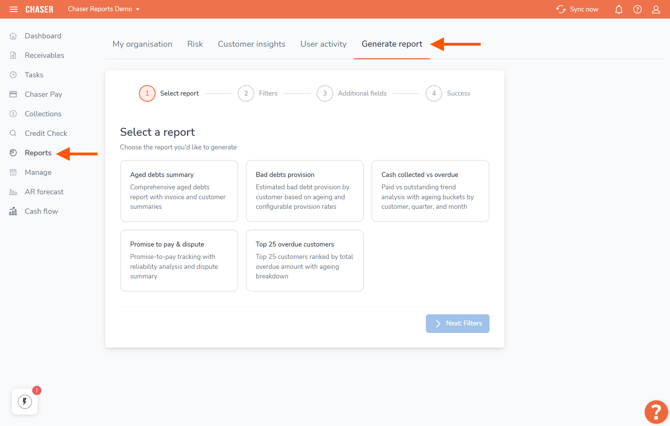
Task: Click the Dashboard sidebar icon
Action: pyautogui.click(x=13, y=36)
